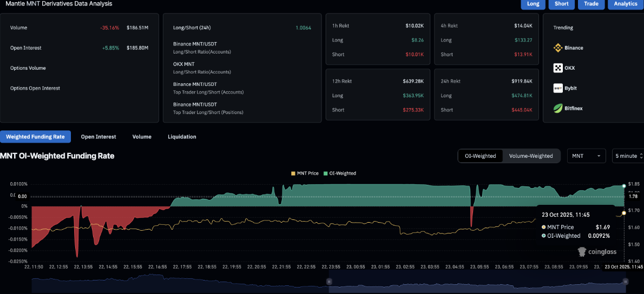This screenshot has width=644, height=294.
Task: Switch to the Open Interest tab
Action: point(98,137)
